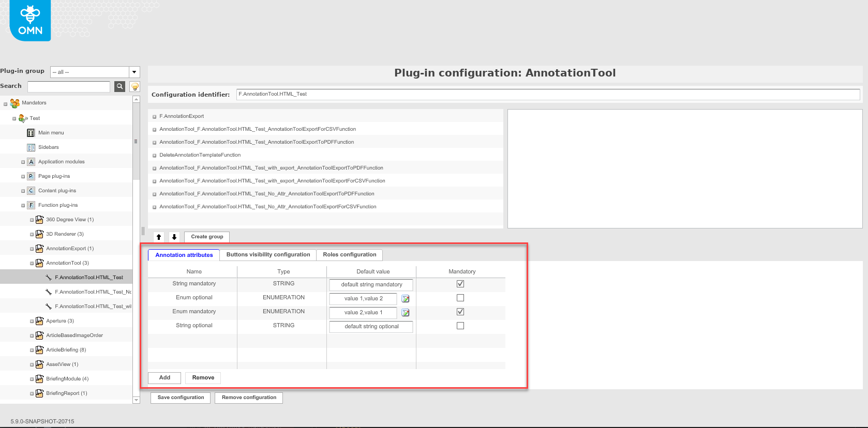The height and width of the screenshot is (428, 868).
Task: Click the BriefingModule folder icon
Action: [39, 379]
